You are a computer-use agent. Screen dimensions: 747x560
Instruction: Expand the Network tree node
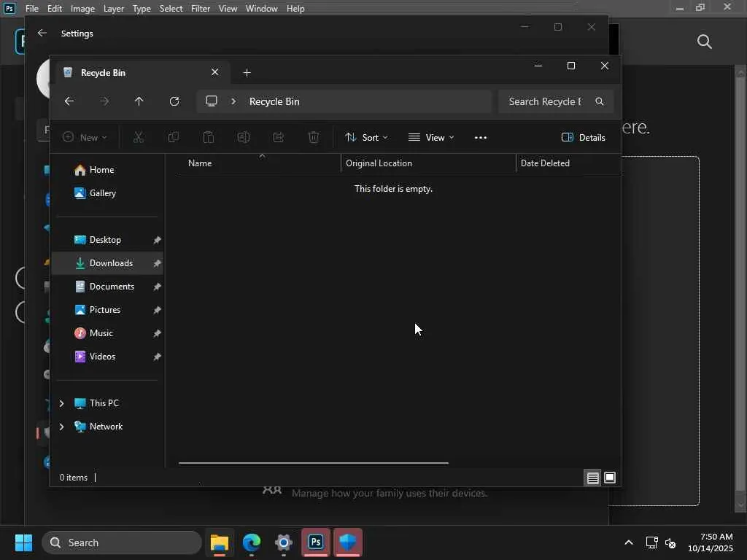click(x=61, y=427)
